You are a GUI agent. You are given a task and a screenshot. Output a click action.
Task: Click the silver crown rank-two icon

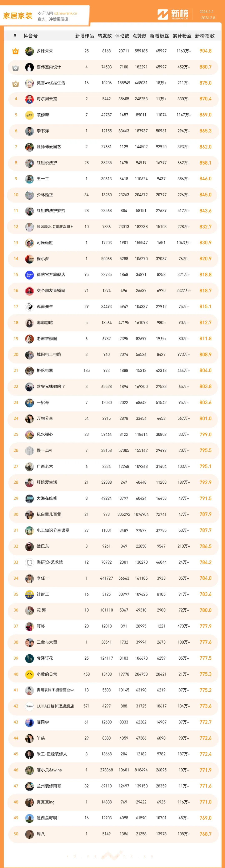pyautogui.click(x=15, y=67)
